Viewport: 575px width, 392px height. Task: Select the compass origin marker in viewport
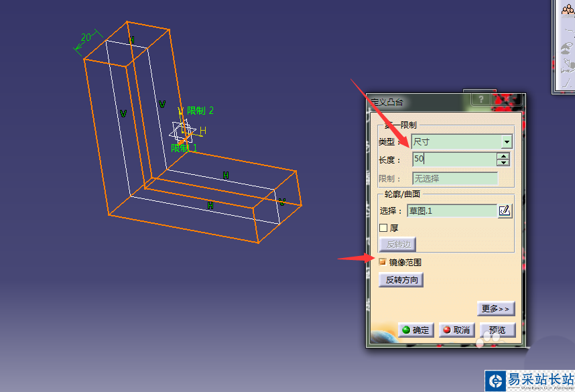(182, 133)
